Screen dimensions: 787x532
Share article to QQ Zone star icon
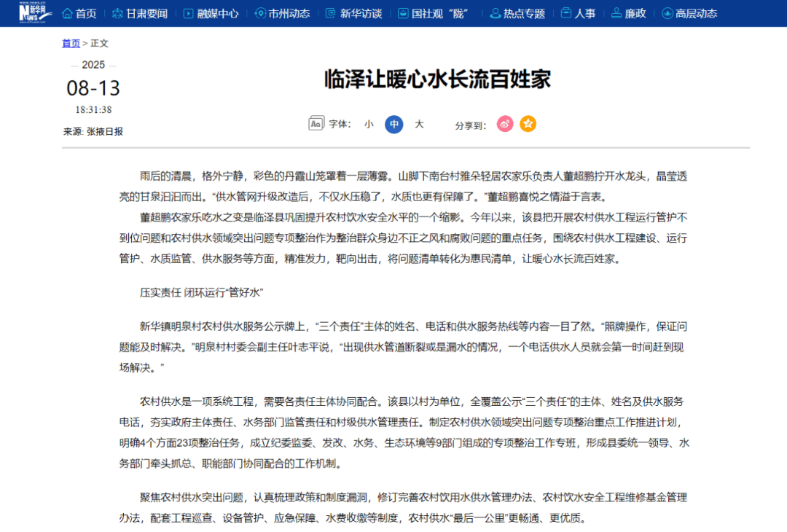coord(528,123)
